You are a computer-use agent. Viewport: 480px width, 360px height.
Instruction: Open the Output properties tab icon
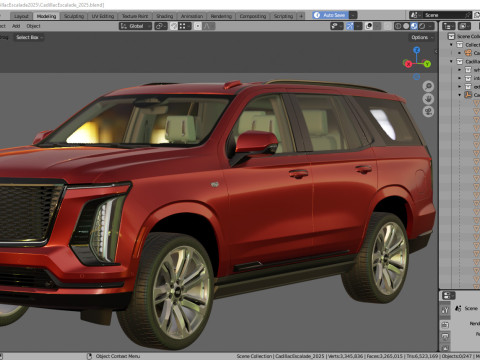tap(445, 337)
